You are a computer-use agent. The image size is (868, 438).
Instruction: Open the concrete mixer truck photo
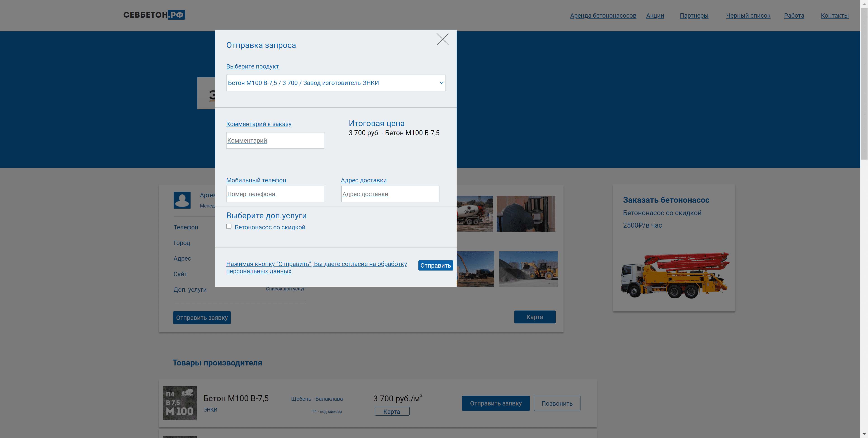tap(474, 214)
